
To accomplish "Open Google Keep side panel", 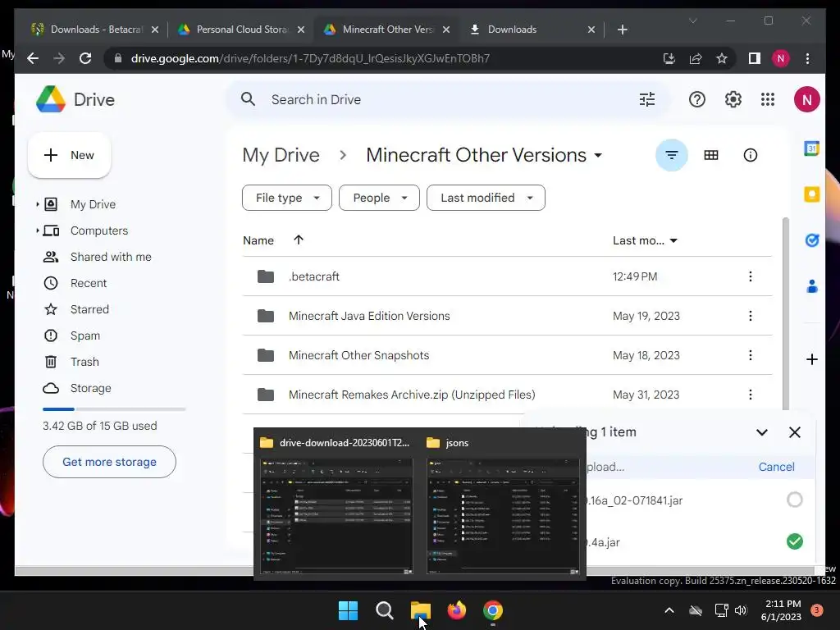I will [x=811, y=194].
